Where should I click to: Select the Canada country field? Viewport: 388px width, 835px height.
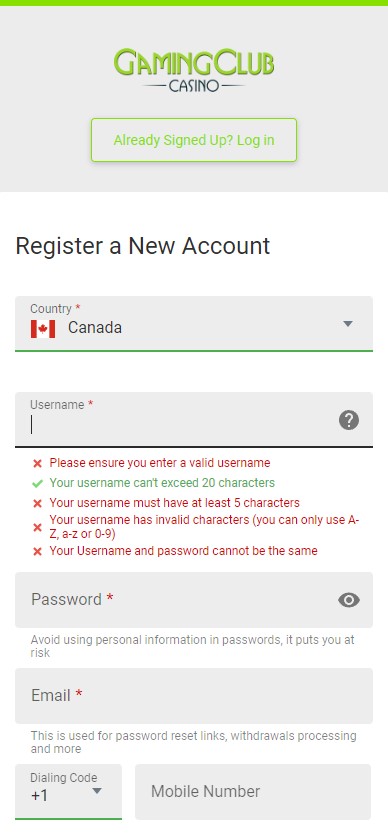(194, 324)
